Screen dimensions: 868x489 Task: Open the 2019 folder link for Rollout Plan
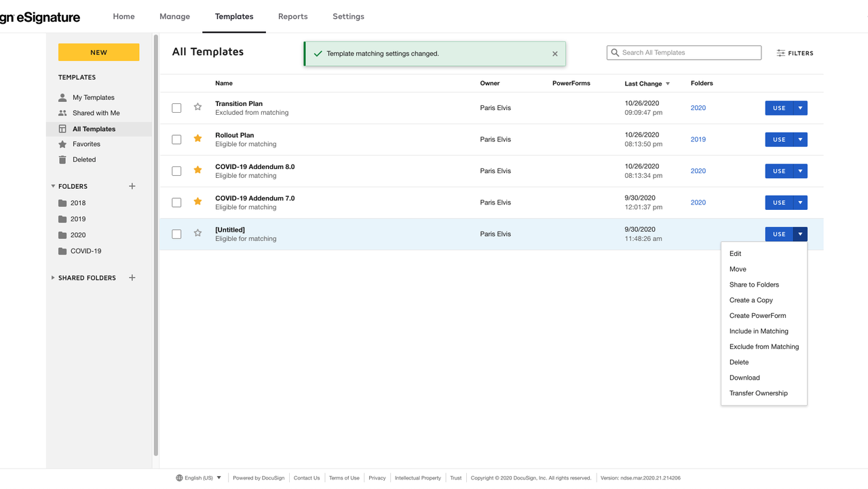coord(698,139)
